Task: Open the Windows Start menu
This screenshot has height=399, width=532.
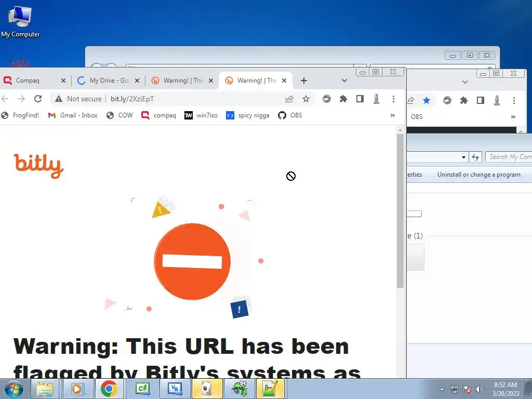Action: point(14,389)
